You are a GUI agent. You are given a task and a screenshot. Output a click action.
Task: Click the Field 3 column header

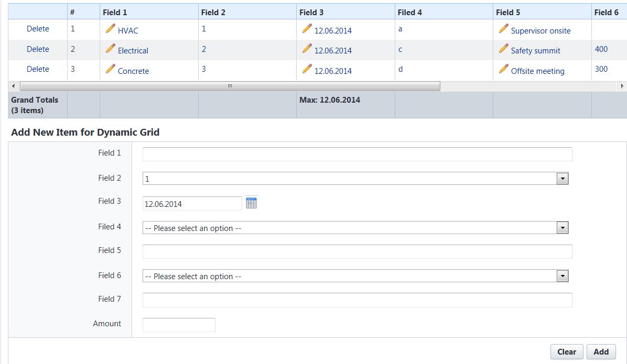point(345,12)
